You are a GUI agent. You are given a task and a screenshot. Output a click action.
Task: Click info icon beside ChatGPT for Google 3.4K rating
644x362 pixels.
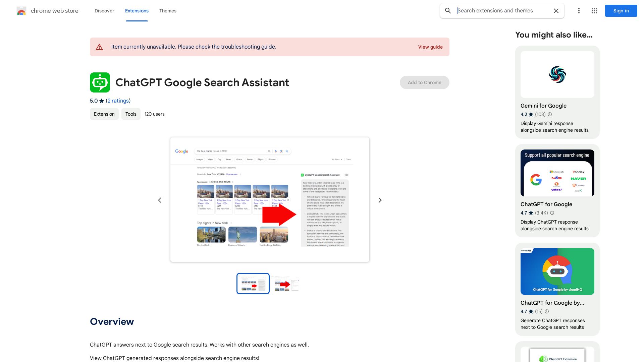[552, 213]
